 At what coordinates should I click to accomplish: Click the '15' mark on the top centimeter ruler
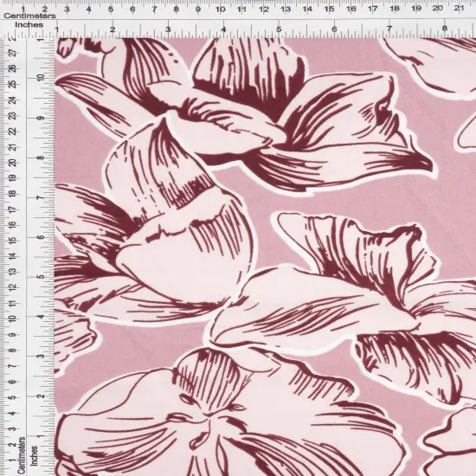[329, 10]
